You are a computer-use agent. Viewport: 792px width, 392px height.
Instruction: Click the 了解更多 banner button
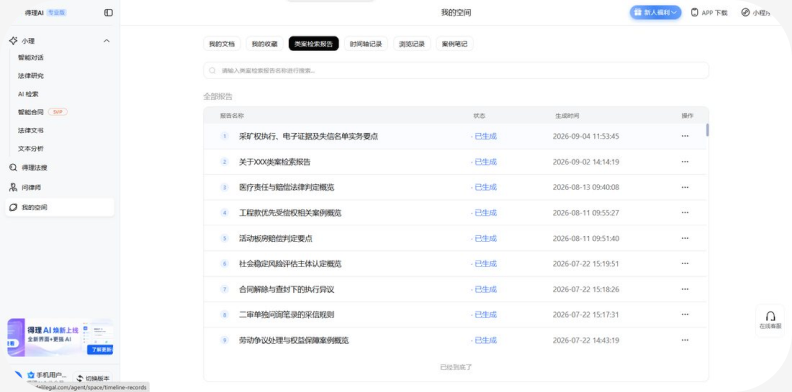pos(100,350)
